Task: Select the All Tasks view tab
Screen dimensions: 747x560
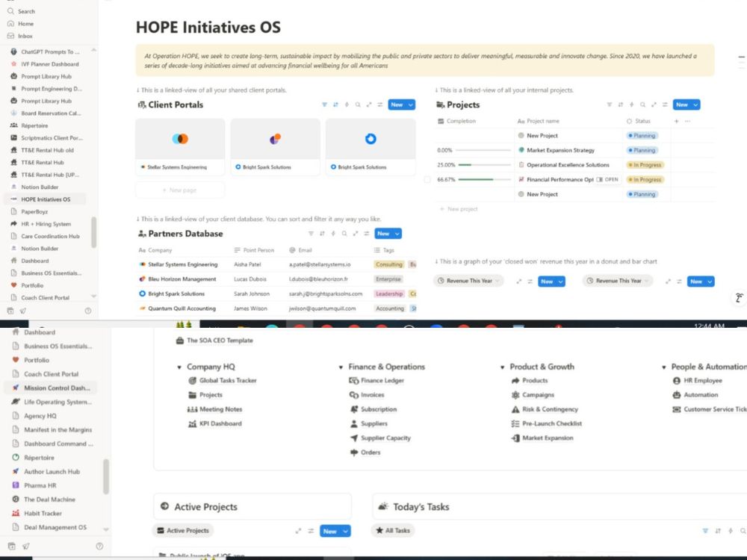Action: [x=393, y=530]
